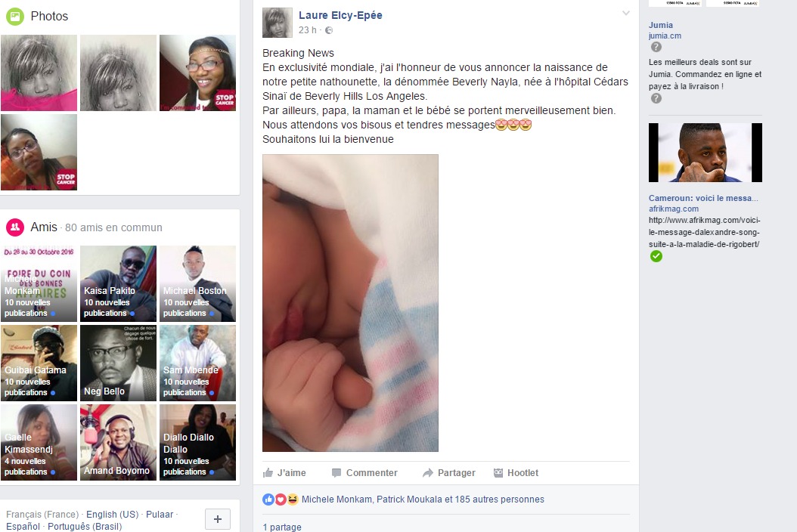This screenshot has width=797, height=532.
Task: Click the J'aime thumbs-up icon
Action: coord(268,472)
